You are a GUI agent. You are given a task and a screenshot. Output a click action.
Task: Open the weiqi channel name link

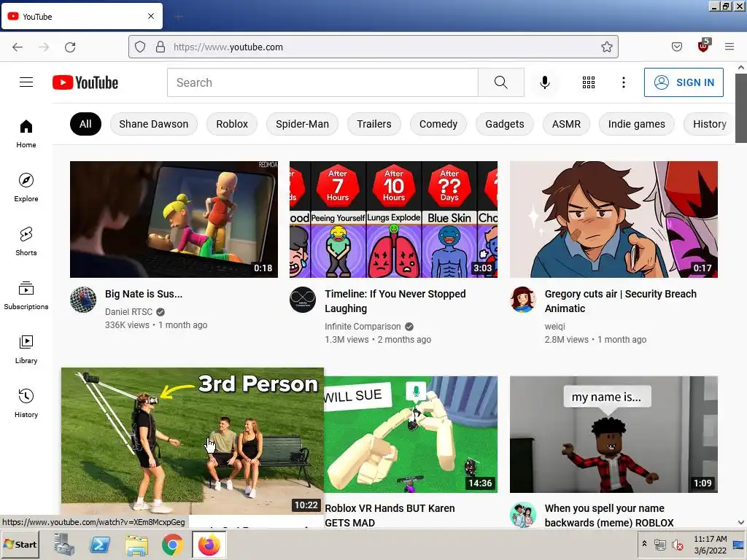(x=554, y=327)
